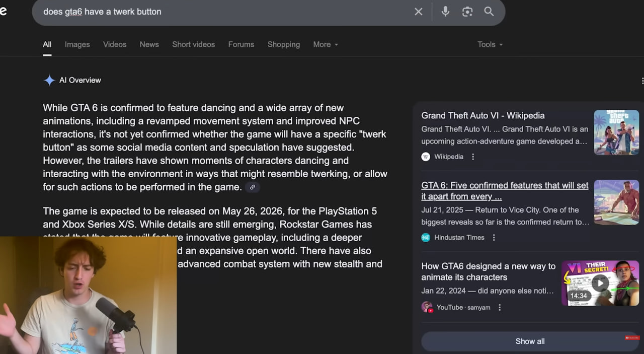The height and width of the screenshot is (354, 644).
Task: Clear the search query with X icon
Action: coord(418,12)
